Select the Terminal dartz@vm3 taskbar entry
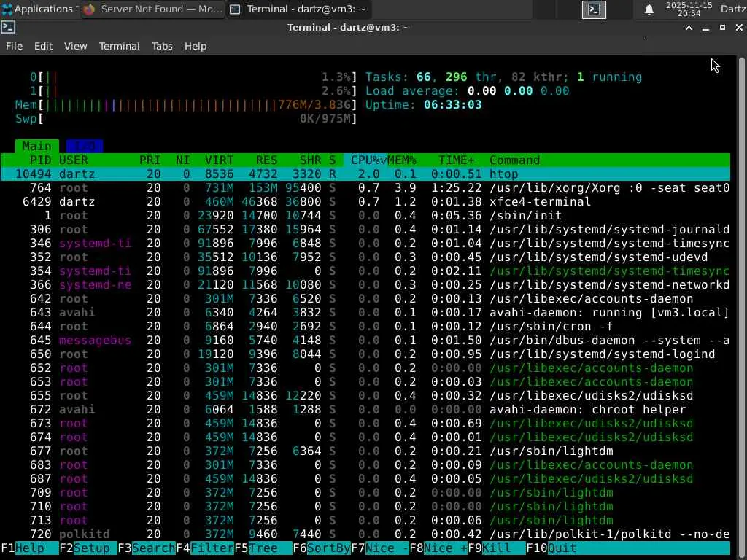The width and height of the screenshot is (747, 560). (x=298, y=9)
